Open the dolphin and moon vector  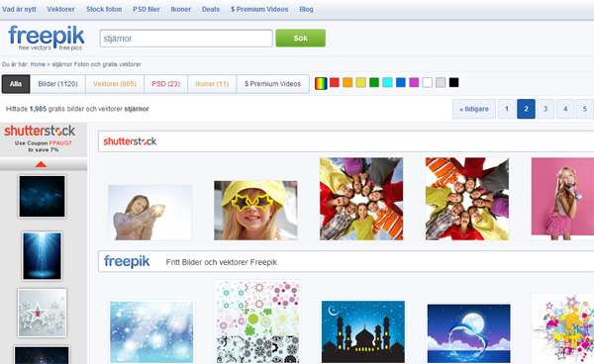coord(468,333)
